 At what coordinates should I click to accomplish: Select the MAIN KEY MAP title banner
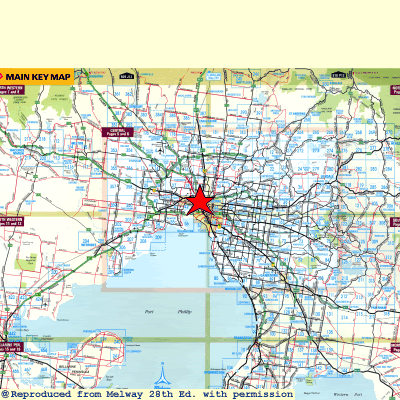pyautogui.click(x=36, y=77)
